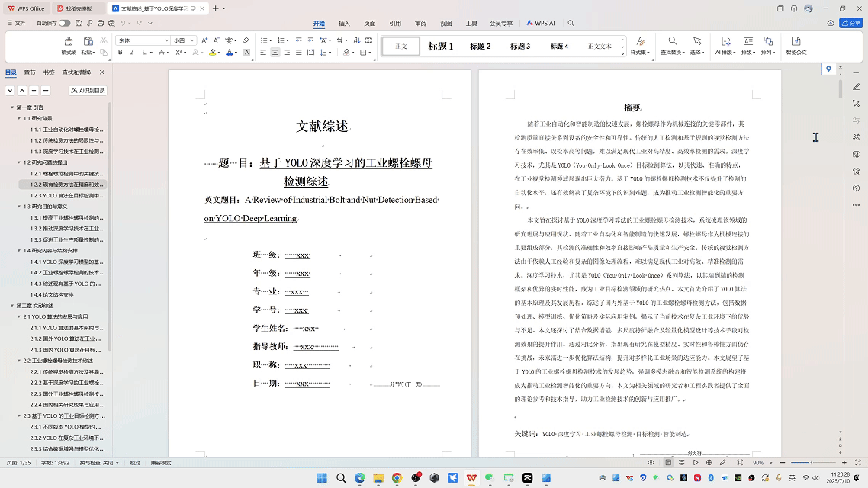Screen dimensions: 868x488
Task: Apply the 标题 1 style from gallery
Action: click(440, 46)
